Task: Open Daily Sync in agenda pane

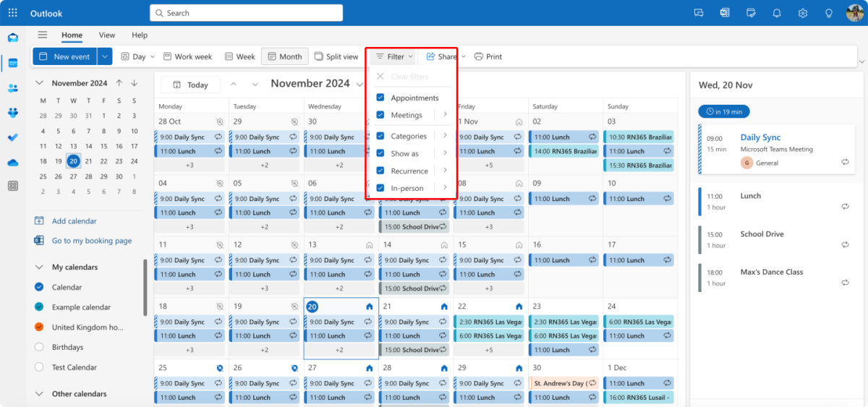Action: pyautogui.click(x=775, y=150)
